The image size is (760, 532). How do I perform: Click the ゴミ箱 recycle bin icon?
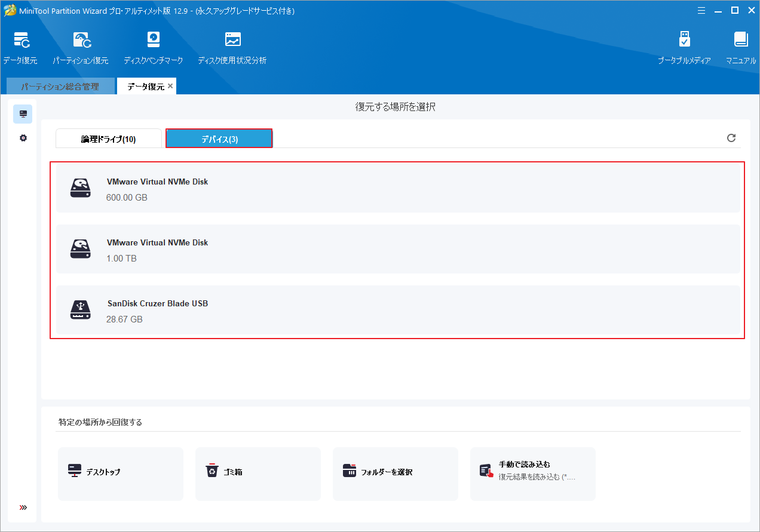212,471
